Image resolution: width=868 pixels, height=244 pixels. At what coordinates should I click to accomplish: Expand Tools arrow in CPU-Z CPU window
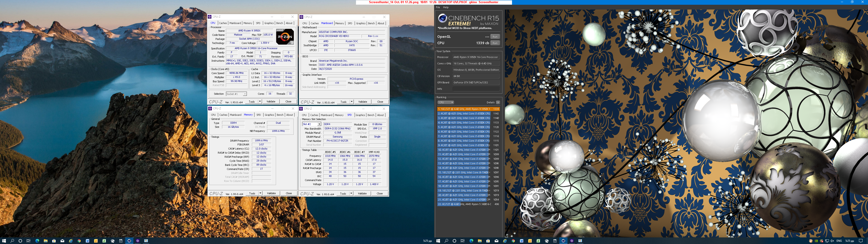[x=260, y=101]
